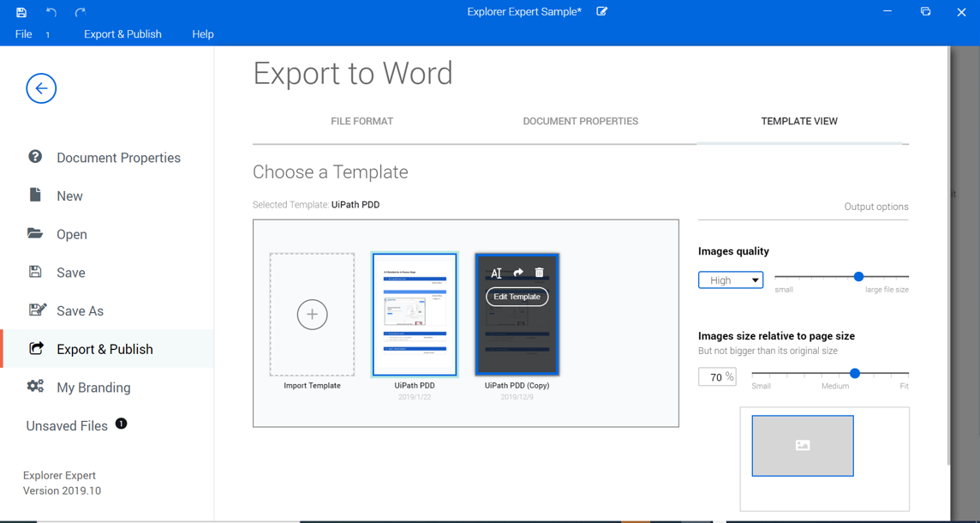Click the redo arrow icon
980x523 pixels.
pyautogui.click(x=80, y=12)
